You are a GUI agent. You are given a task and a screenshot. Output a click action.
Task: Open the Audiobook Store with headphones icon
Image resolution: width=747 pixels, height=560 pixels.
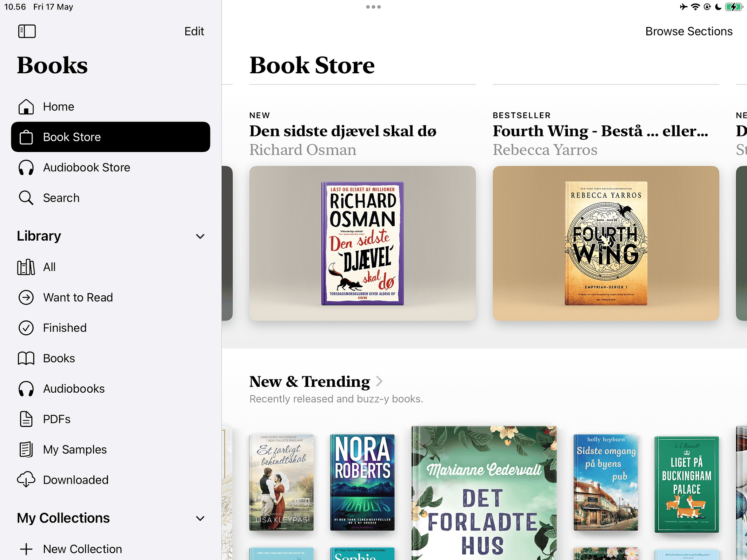26,167
